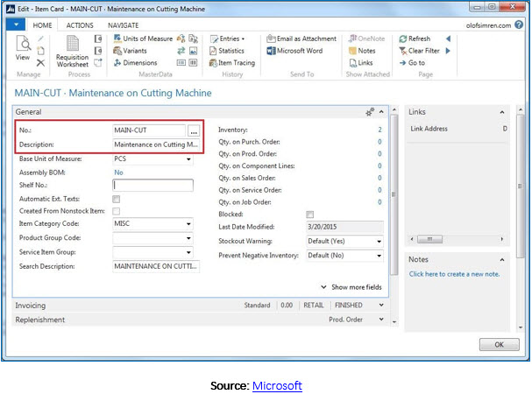Open item Statistics
This screenshot has height=394, width=532.
tap(227, 51)
